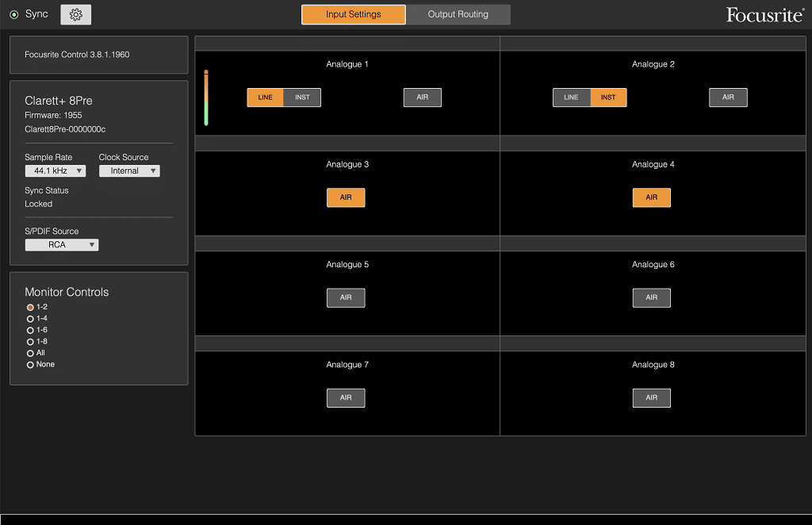Click the Clarett8Pre-0000000c serial text
812x525 pixels.
click(65, 129)
